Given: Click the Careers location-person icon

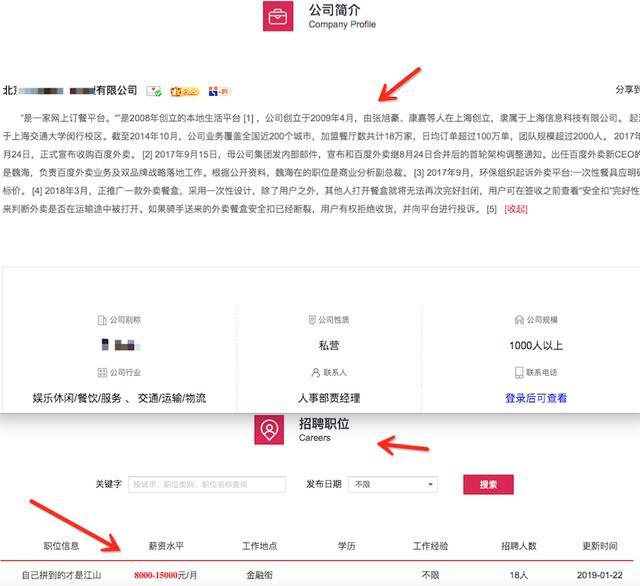Looking at the screenshot, I should click(269, 430).
